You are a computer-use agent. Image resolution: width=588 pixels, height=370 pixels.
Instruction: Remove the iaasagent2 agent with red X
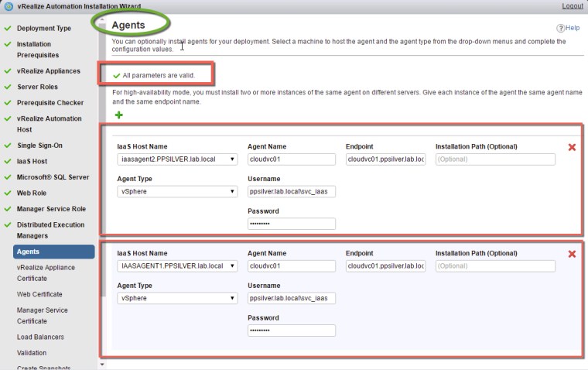click(x=572, y=147)
